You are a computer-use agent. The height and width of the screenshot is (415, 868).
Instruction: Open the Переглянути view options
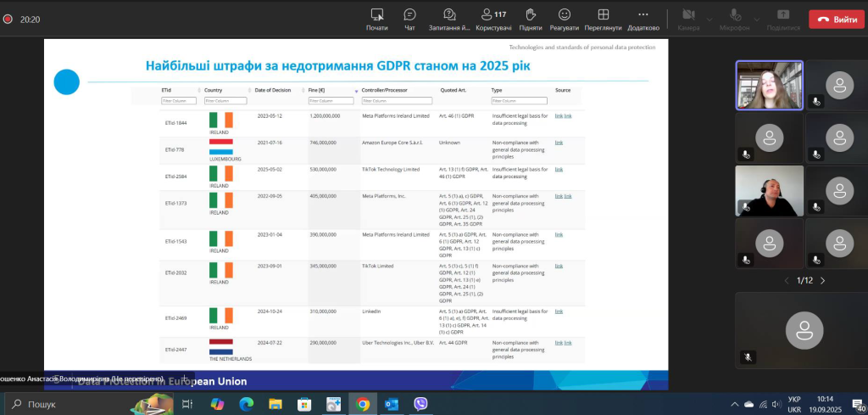603,20
